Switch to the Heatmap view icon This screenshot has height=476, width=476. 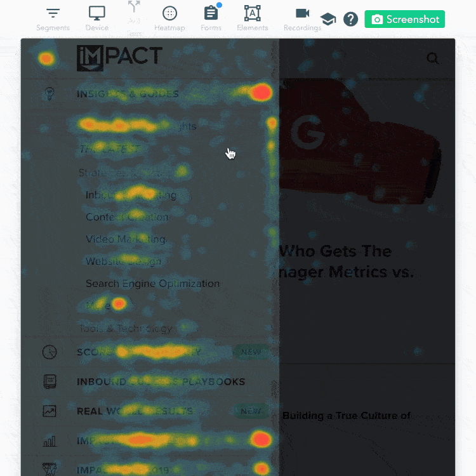(x=169, y=13)
